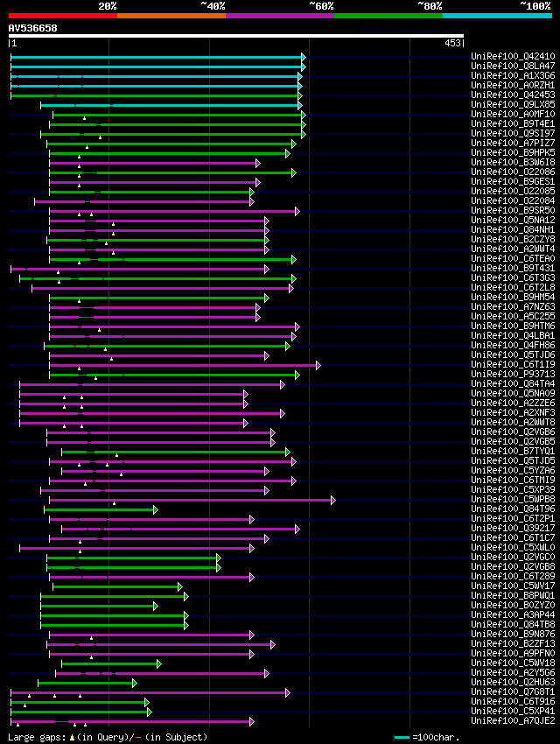Select UniRef100_B9N876 label

513,634
